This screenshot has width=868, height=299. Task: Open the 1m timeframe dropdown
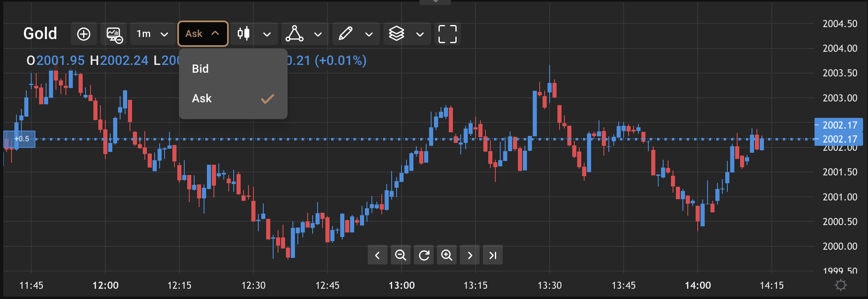[153, 34]
